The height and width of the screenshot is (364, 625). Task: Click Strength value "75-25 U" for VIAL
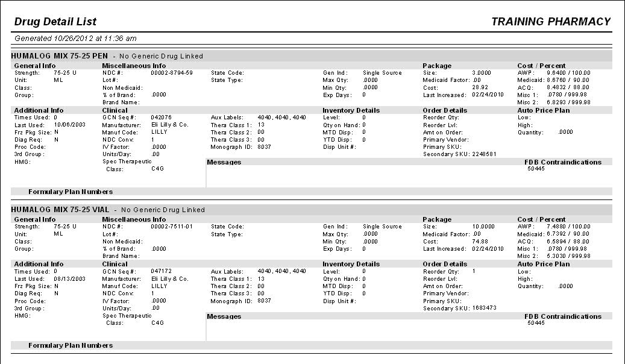coord(65,227)
